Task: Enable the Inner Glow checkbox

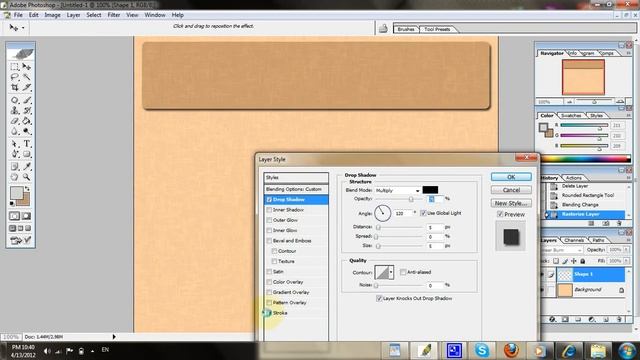Action: 269,230
